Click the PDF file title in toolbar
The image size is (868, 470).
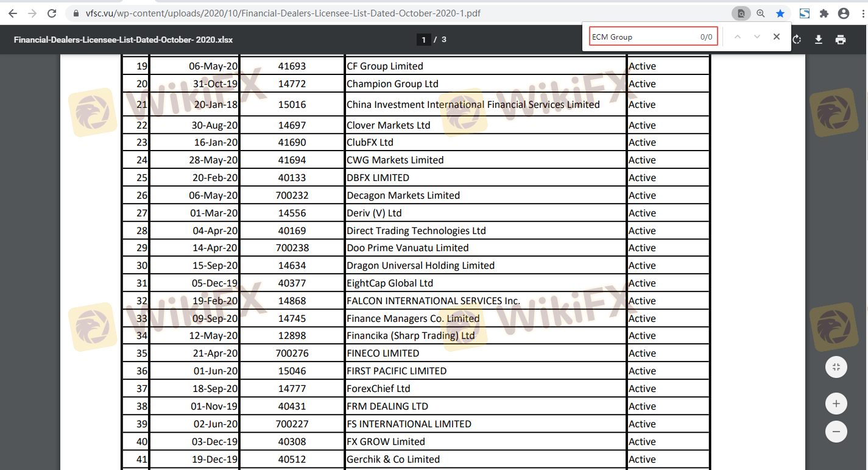coord(124,40)
